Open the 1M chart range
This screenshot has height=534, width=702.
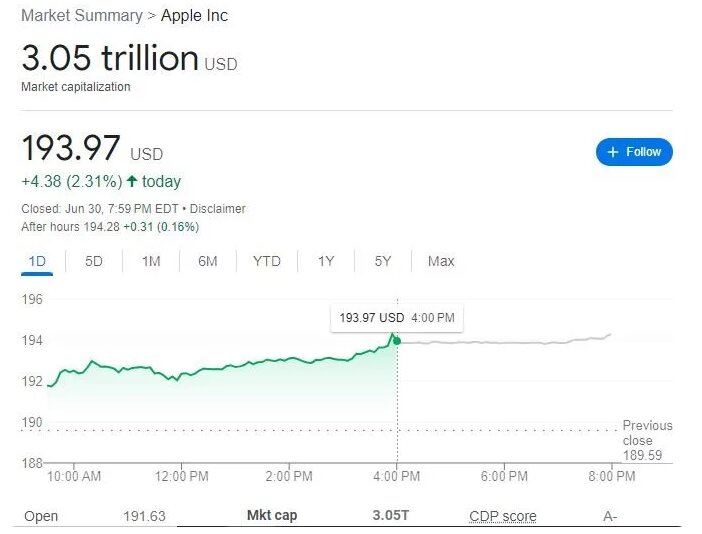[x=151, y=262]
